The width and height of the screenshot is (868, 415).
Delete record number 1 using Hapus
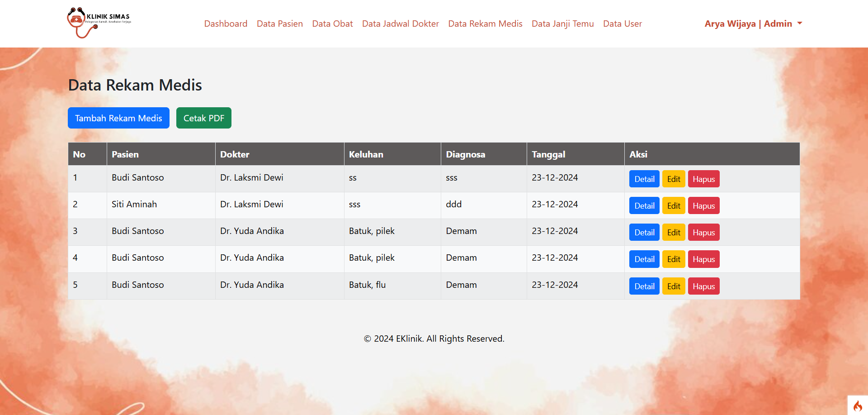703,179
